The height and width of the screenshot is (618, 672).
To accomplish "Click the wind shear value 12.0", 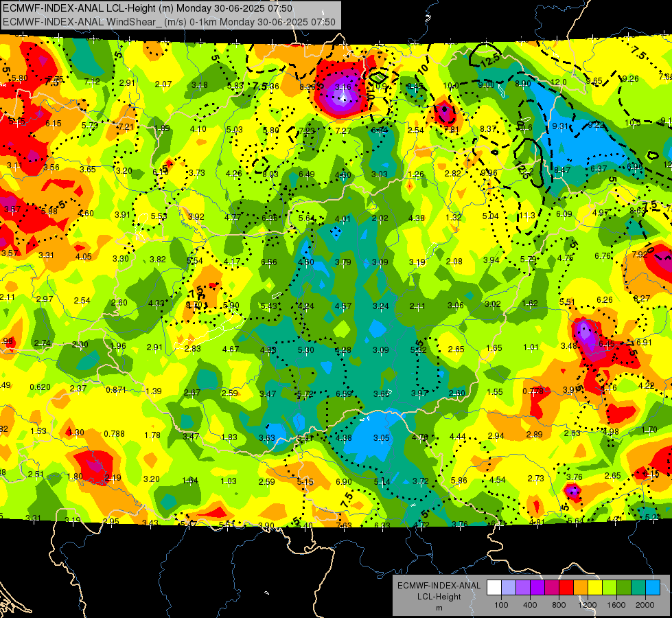I will 559,82.
